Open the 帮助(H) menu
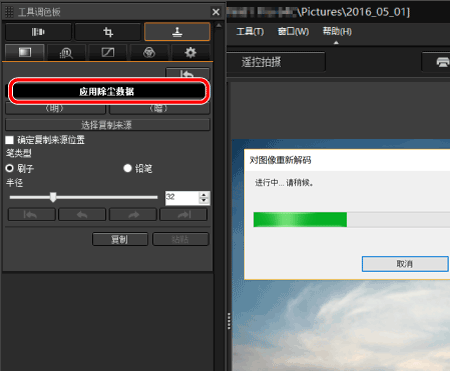The image size is (450, 371). pyautogui.click(x=337, y=32)
